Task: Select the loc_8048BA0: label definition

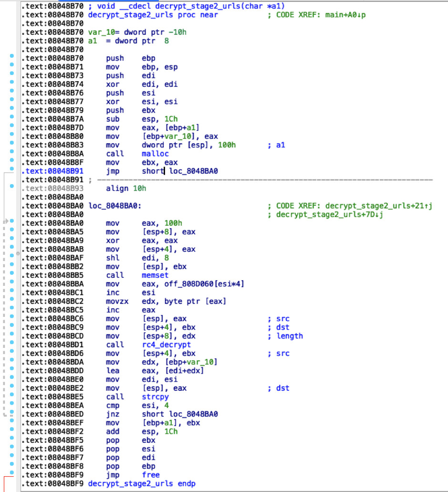Action: click(x=115, y=206)
